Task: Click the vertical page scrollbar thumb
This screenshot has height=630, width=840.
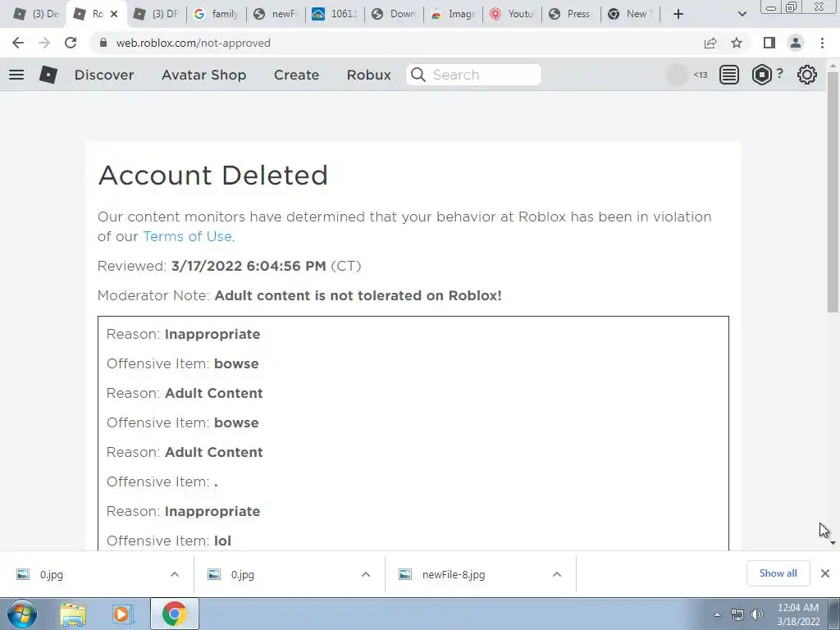Action: (833, 191)
